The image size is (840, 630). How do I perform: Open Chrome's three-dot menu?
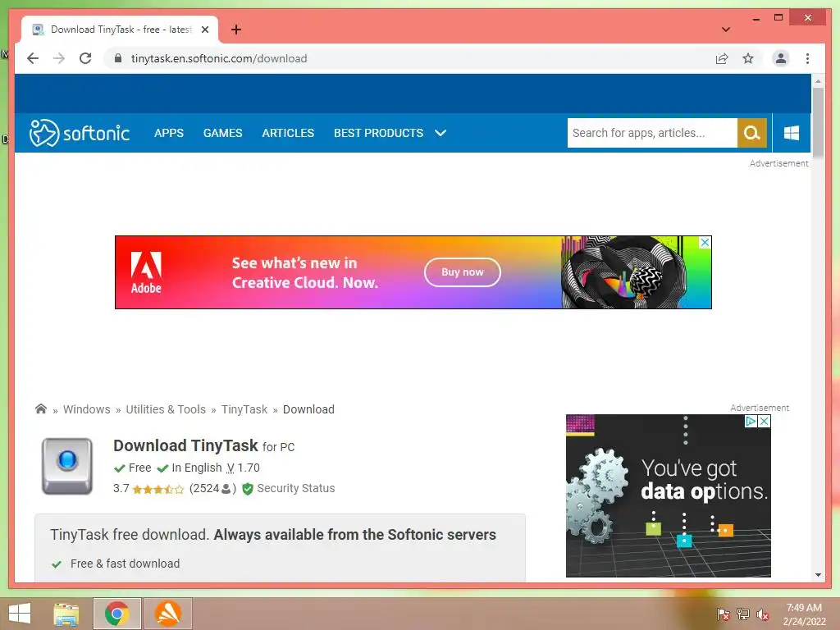807,58
